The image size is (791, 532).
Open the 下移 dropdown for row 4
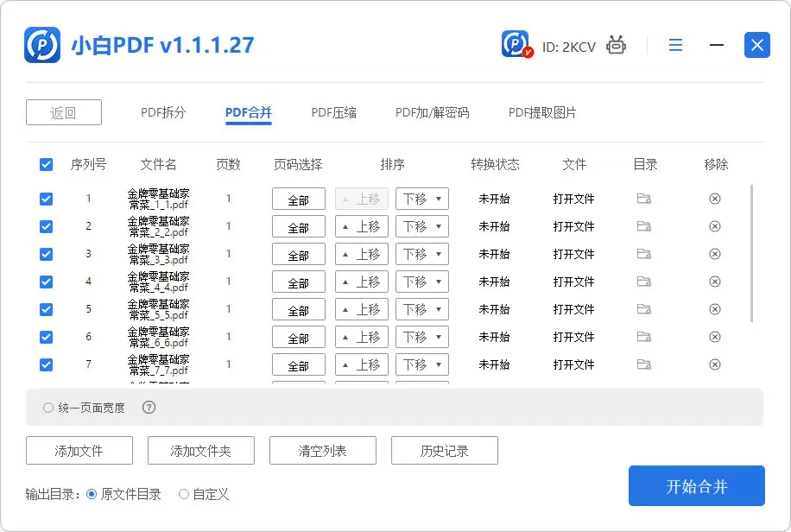[421, 282]
